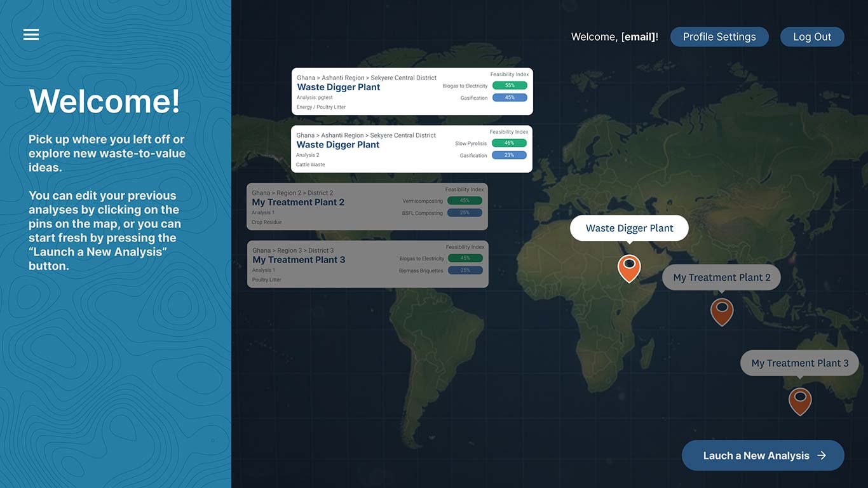This screenshot has width=868, height=488.
Task: Open the Waste Digger Plant Analysis 2 card
Action: [412, 149]
